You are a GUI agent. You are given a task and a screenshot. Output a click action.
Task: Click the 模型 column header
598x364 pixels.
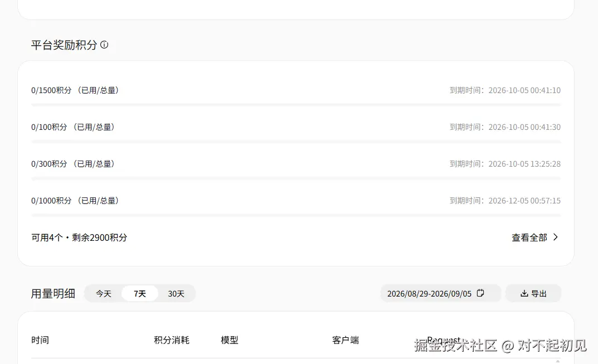[x=230, y=340]
